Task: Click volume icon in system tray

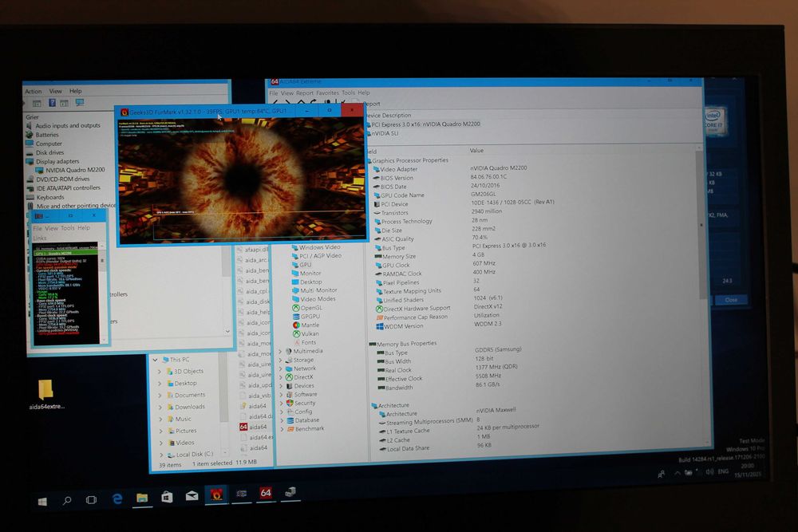Action: [709, 472]
